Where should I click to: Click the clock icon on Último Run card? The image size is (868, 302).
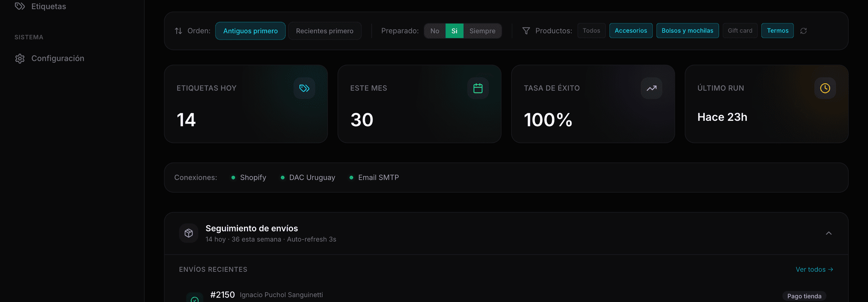825,88
